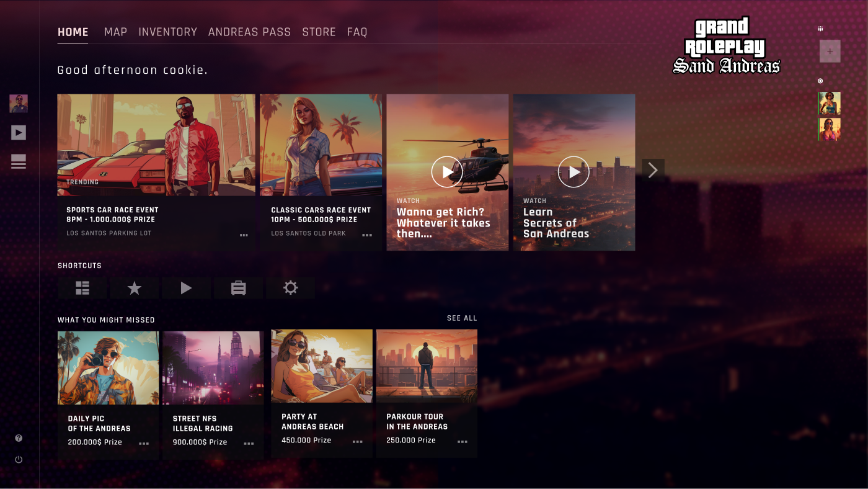
Task: Open the gear settings shortcut
Action: [290, 287]
